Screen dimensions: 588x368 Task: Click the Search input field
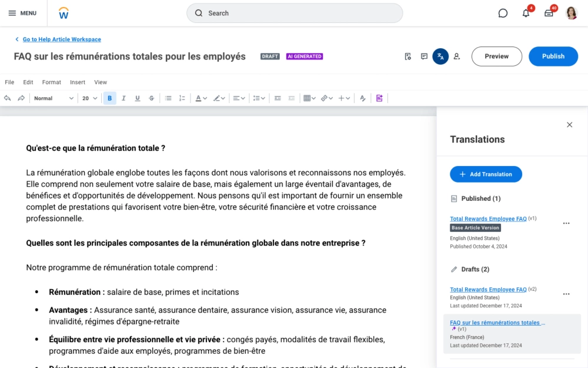click(x=295, y=13)
